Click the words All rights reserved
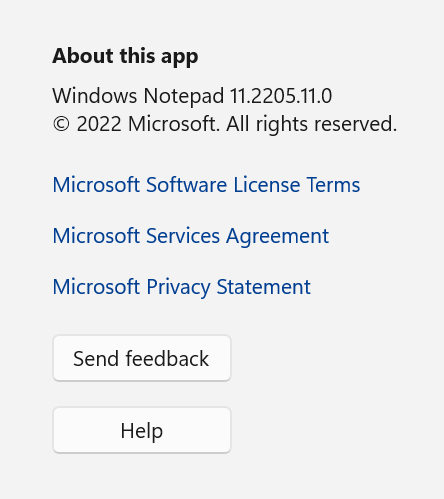This screenshot has height=499, width=444. tap(312, 124)
